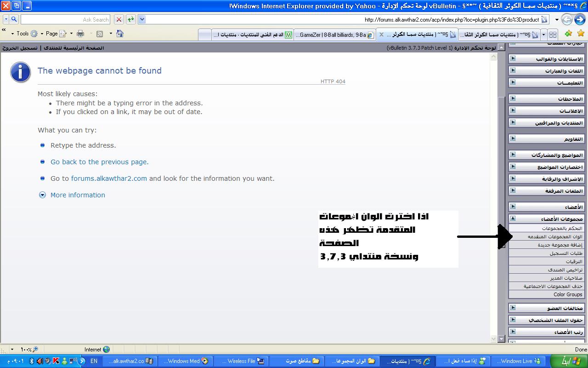Open the Quick Tabs thumbnail view
Image resolution: width=588 pixels, height=368 pixels.
coord(553,34)
